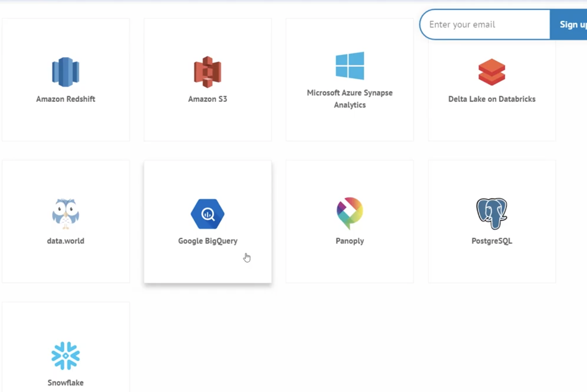Open the Amazon S3 label
The image size is (587, 392).
tap(208, 99)
